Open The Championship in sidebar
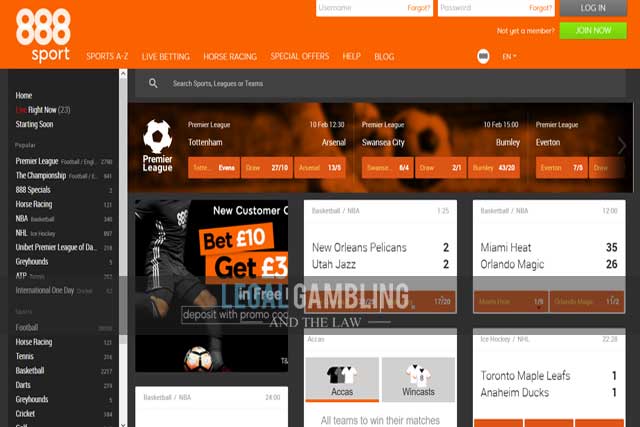The height and width of the screenshot is (427, 640). click(x=64, y=176)
